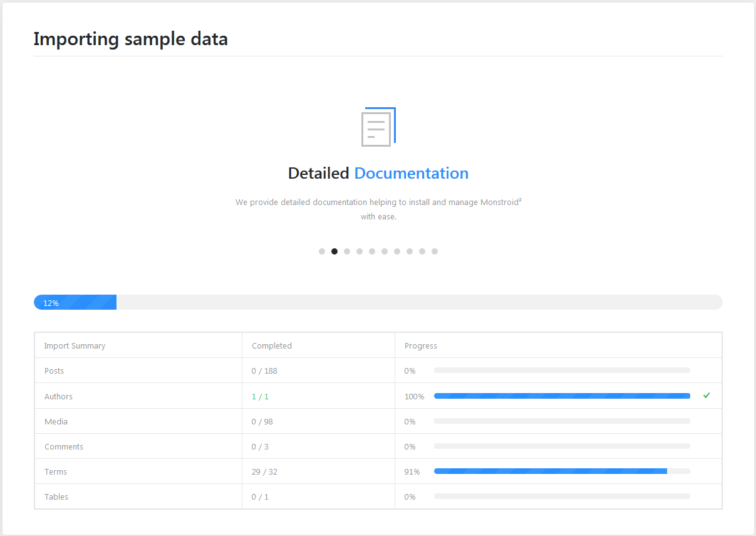This screenshot has height=536, width=756.
Task: Select the ninth carousel dot
Action: click(422, 251)
